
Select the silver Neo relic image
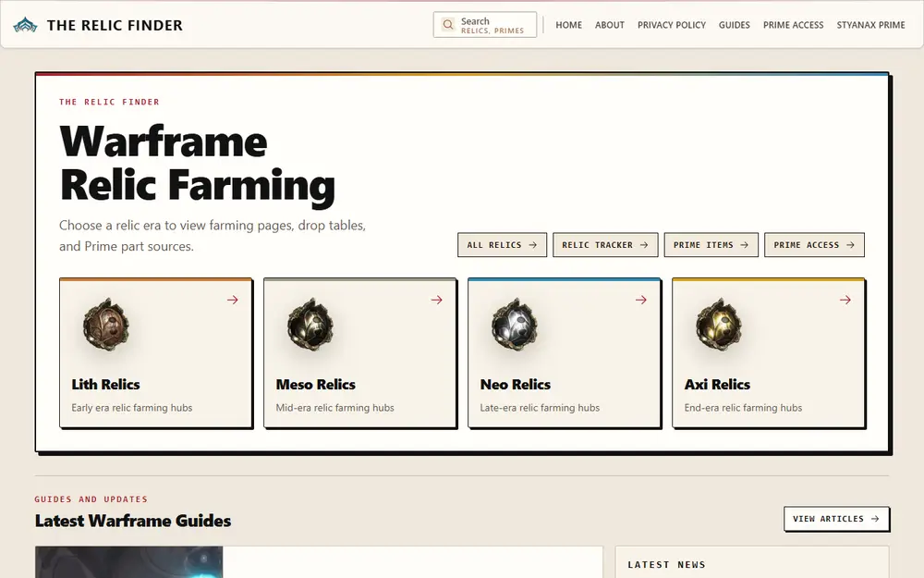tap(515, 325)
